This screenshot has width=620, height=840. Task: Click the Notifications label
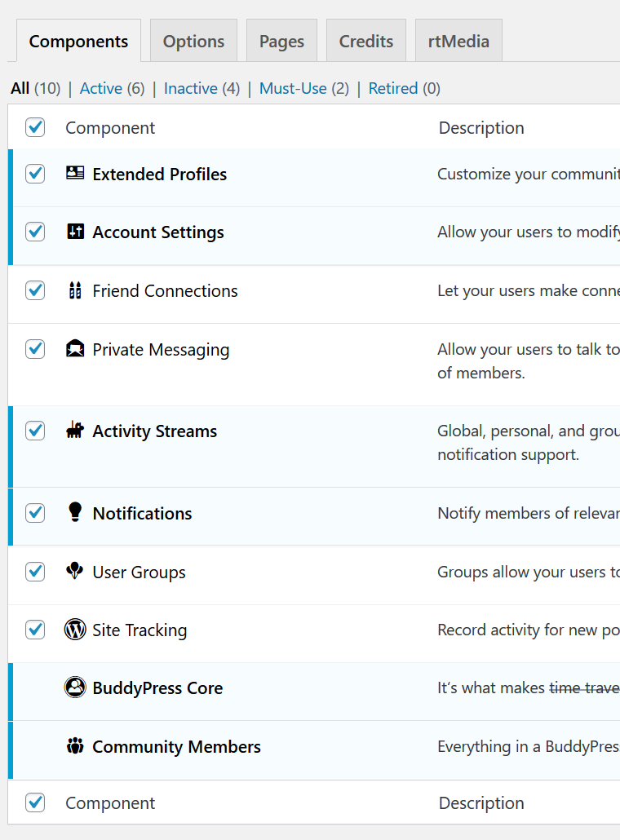point(142,513)
